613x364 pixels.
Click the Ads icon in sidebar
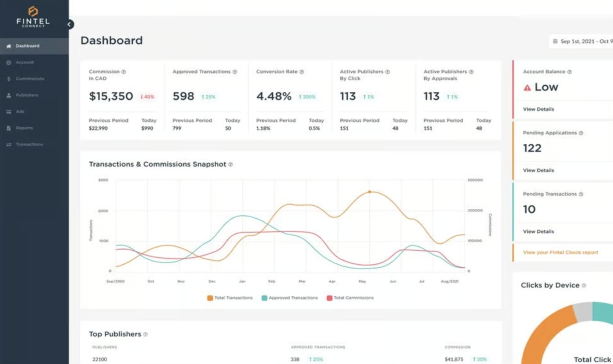point(9,112)
